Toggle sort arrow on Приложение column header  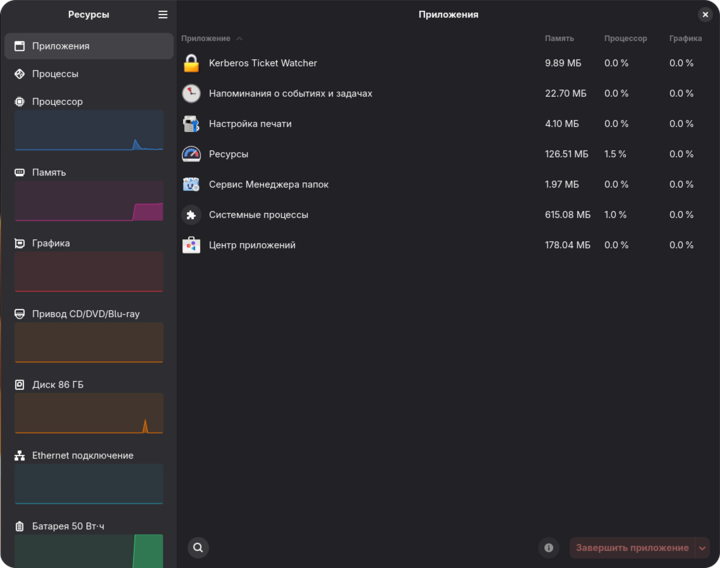(239, 39)
